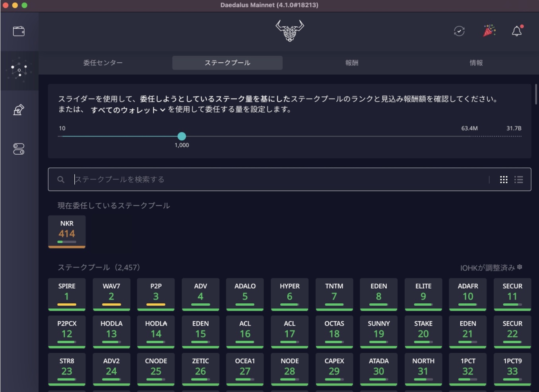Click the EDEN pool ranked 8
This screenshot has width=539, height=392.
click(379, 294)
